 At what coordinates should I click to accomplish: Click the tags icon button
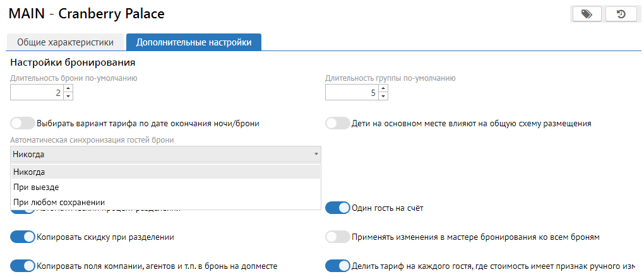tap(587, 14)
